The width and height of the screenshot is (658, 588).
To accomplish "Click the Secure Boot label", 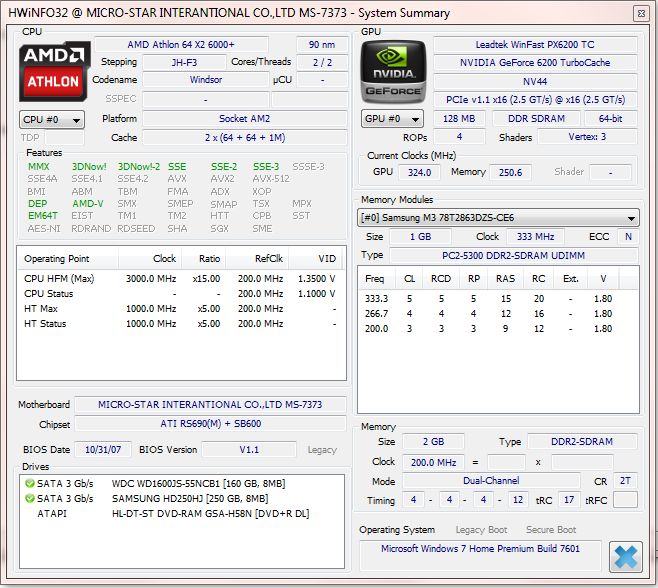I will [551, 530].
